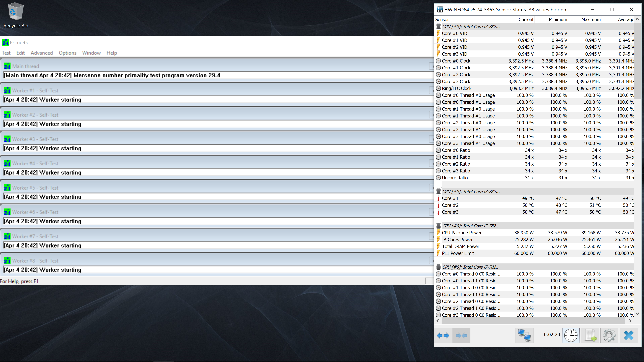This screenshot has width=644, height=362.
Task: Click lightning icon beside CPU Package Power
Action: click(x=438, y=233)
